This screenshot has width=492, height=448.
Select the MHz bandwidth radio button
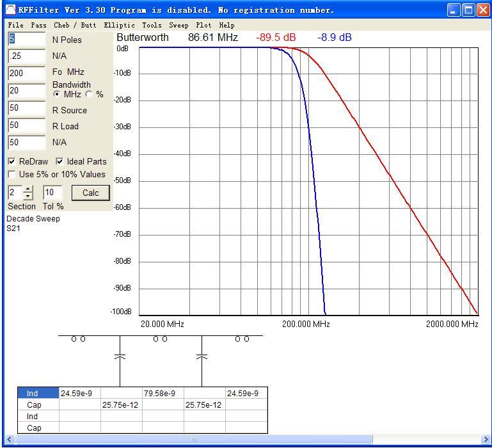[57, 94]
